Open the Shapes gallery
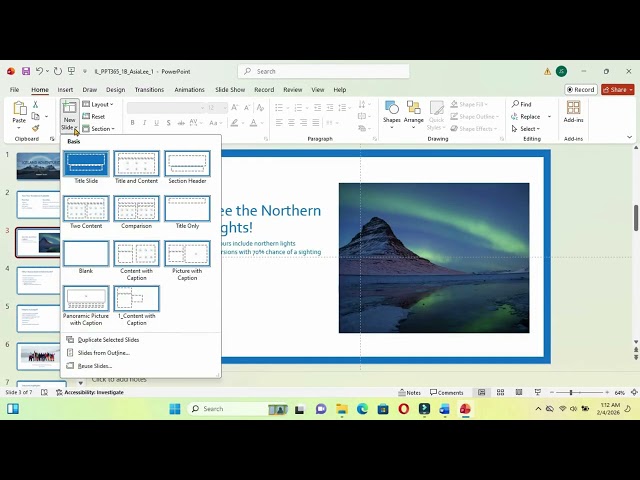The height and width of the screenshot is (480, 640). (391, 114)
